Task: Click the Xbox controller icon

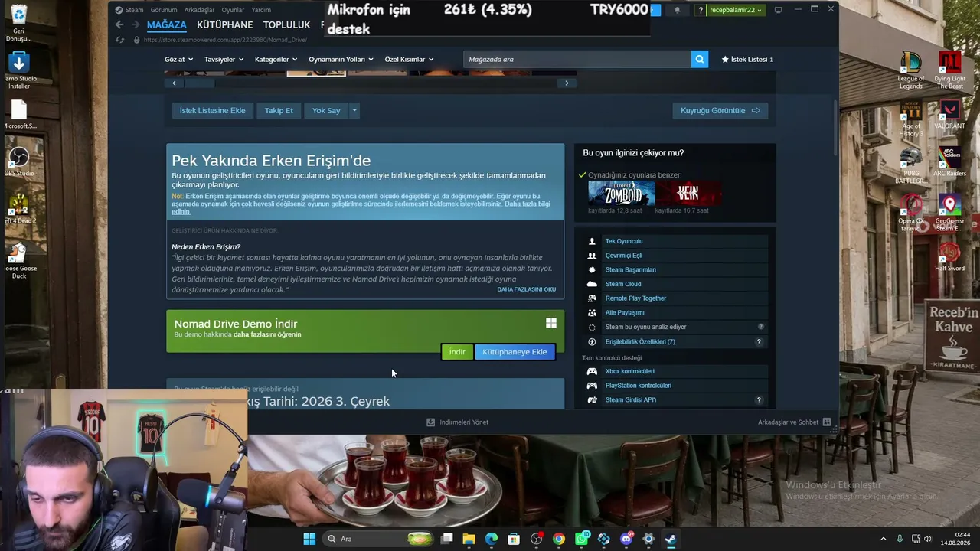Action: (x=592, y=371)
